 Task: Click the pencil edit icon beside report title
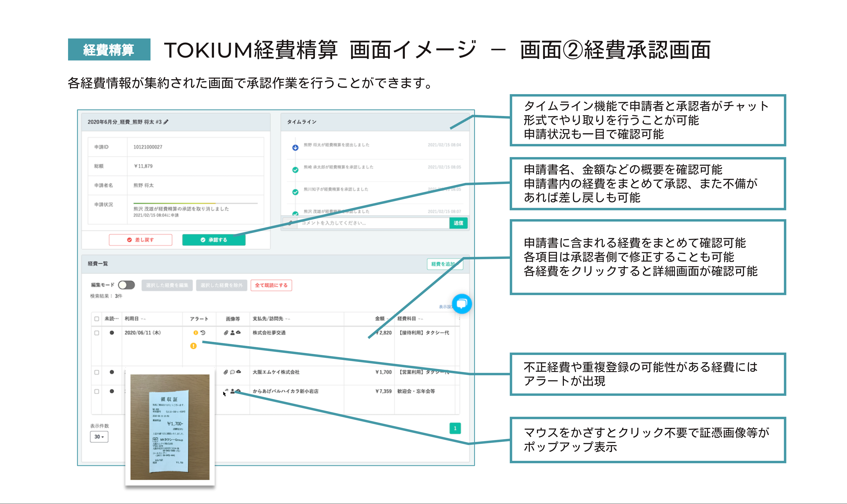pyautogui.click(x=166, y=122)
